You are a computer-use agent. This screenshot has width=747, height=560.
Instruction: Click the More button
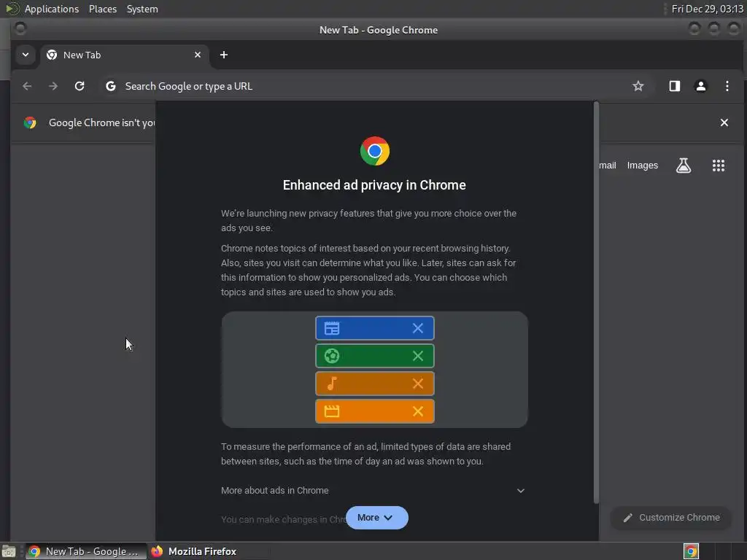coord(377,518)
